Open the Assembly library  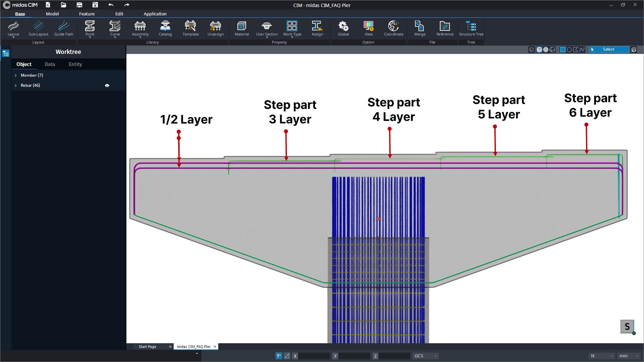coord(140,28)
